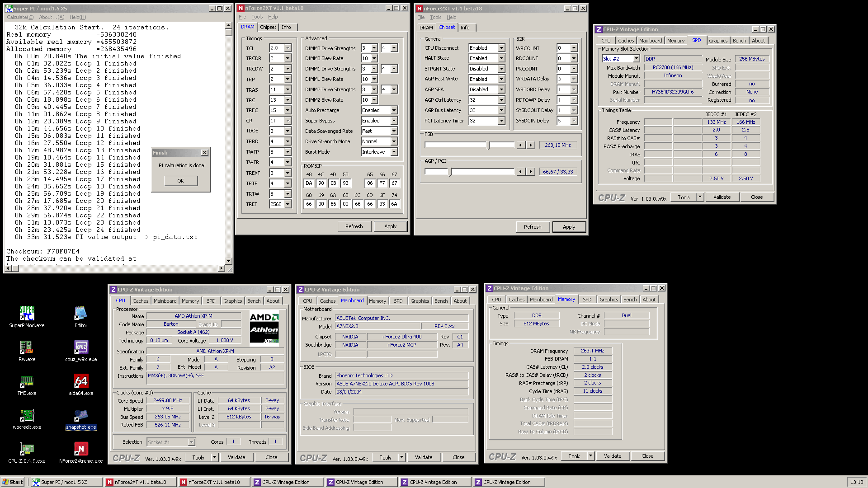Click OK in the Finish dialog
Image resolution: width=868 pixels, height=488 pixels.
click(x=180, y=181)
